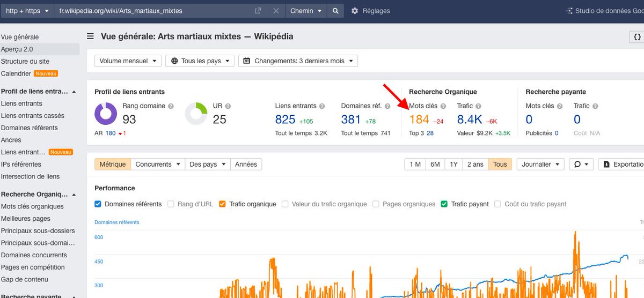Open help icon next to UR
644x298 pixels.
228,106
